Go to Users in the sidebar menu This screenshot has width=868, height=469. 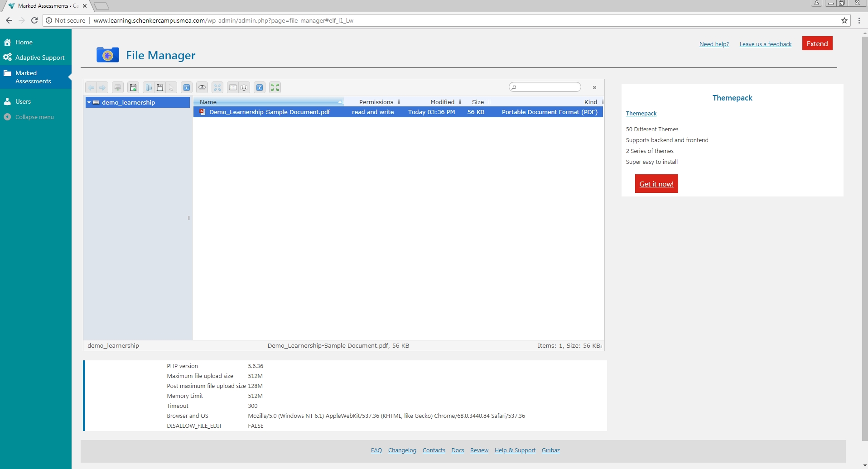click(23, 101)
